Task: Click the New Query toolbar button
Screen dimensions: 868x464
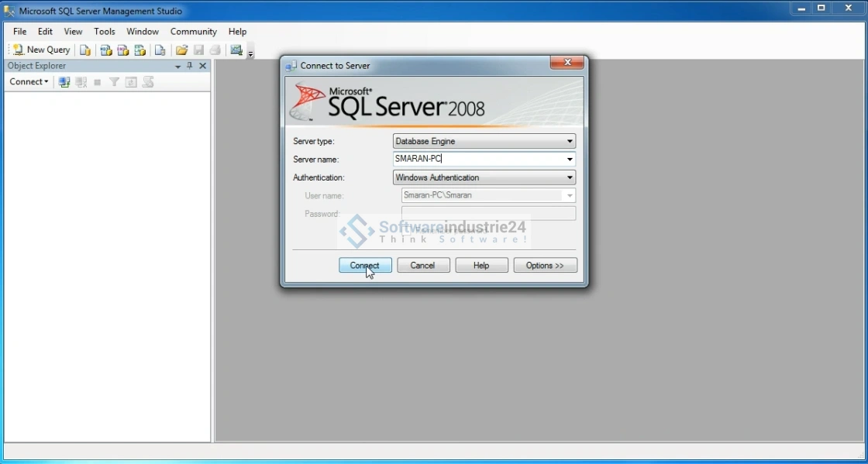Action: [x=42, y=50]
